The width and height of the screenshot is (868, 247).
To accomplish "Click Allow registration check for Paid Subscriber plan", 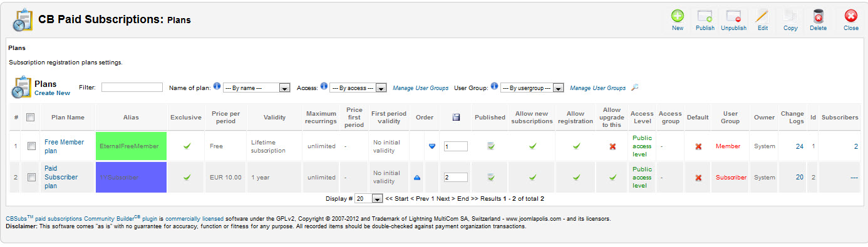I will (x=576, y=178).
